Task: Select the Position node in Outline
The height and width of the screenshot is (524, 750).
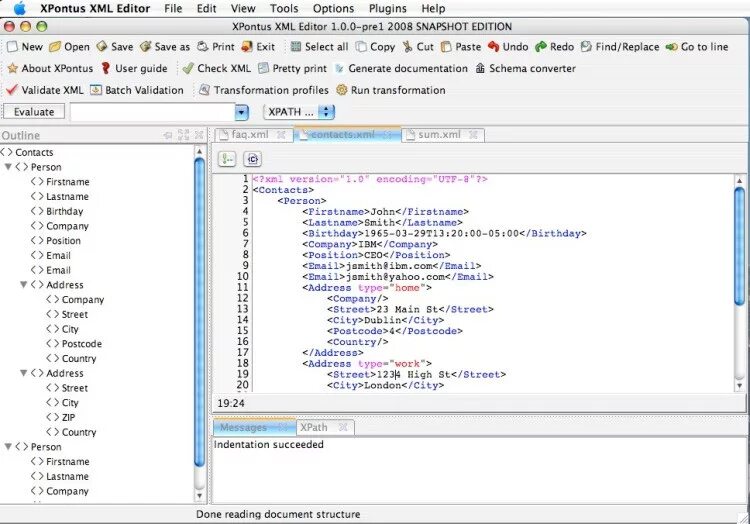Action: (63, 241)
